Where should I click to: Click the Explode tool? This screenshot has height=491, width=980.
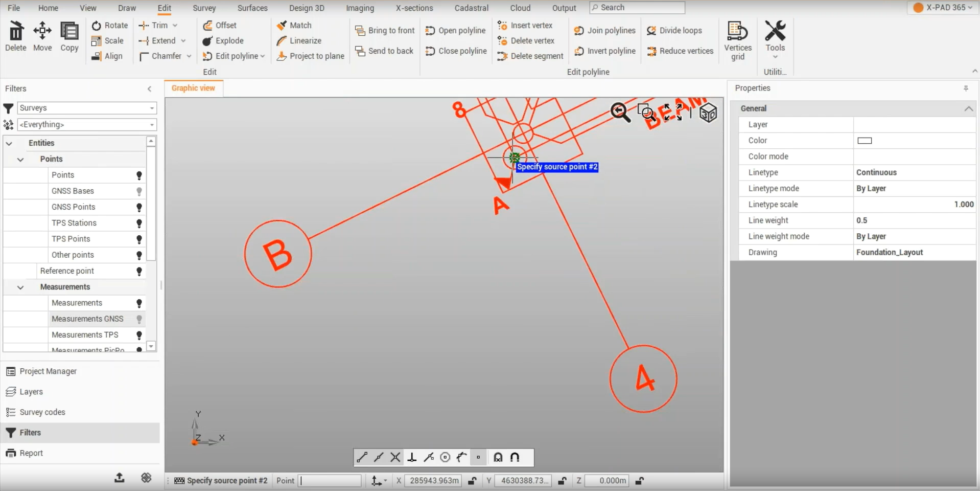[x=223, y=40]
